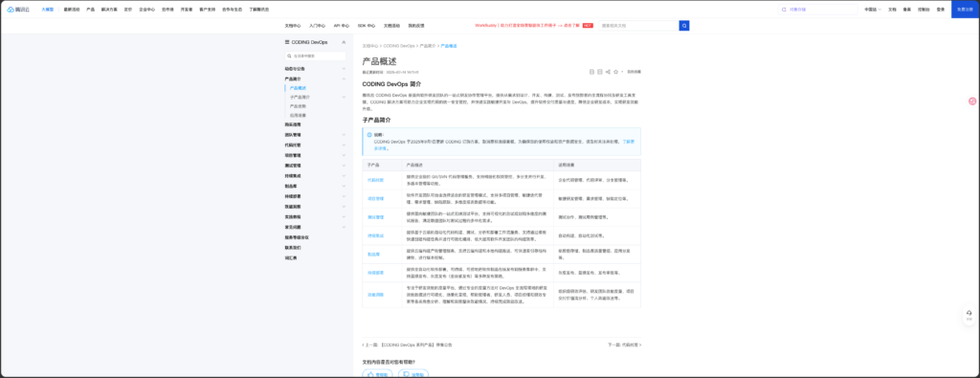Click the headset support icon at right edge
The height and width of the screenshot is (378, 980).
coord(969,315)
